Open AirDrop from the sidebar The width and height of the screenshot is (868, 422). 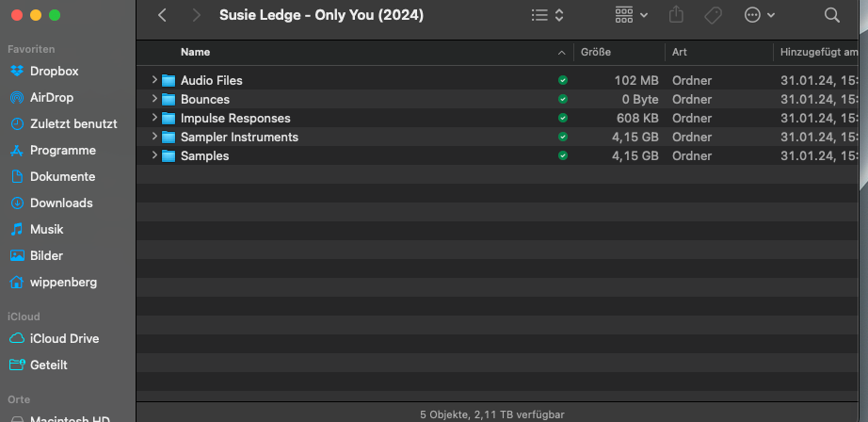(x=51, y=97)
